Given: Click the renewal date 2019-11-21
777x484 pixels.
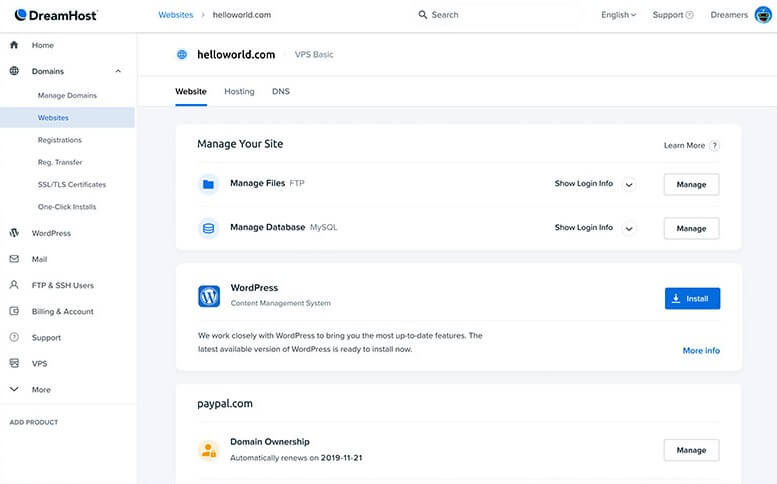Looking at the screenshot, I should point(341,458).
